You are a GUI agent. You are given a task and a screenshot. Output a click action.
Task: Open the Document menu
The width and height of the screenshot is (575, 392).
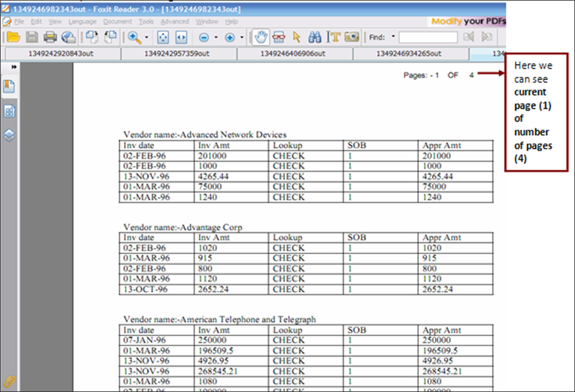117,21
